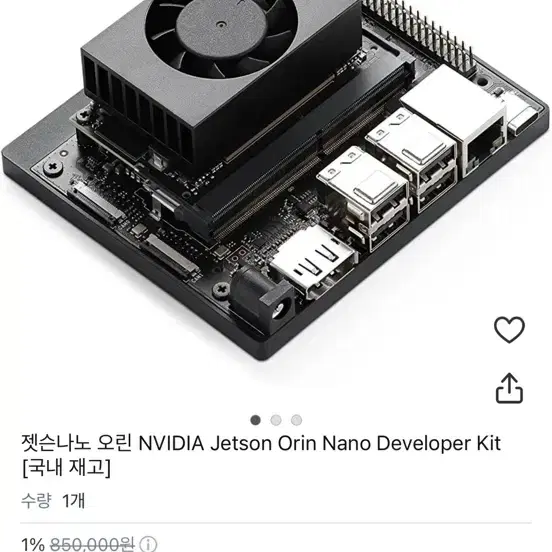Select the 수량 1개 quantity text
The width and height of the screenshot is (552, 552).
point(53,500)
